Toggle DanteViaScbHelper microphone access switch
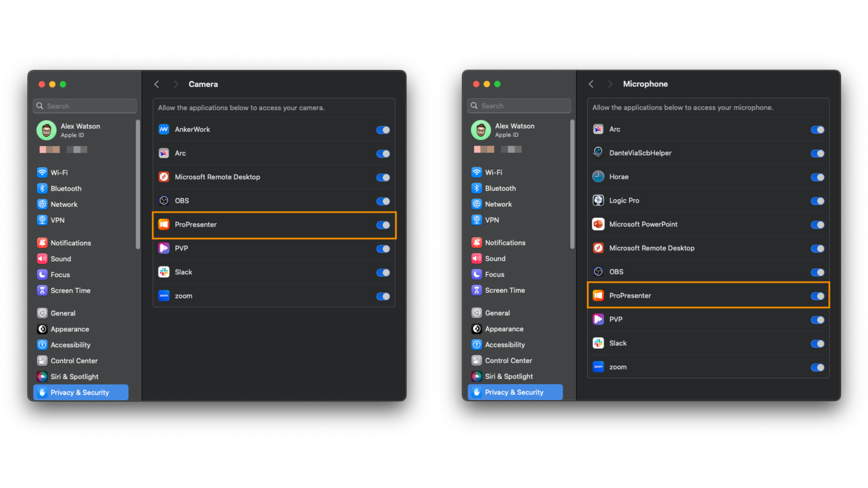Image resolution: width=868 pixels, height=488 pixels. click(817, 154)
